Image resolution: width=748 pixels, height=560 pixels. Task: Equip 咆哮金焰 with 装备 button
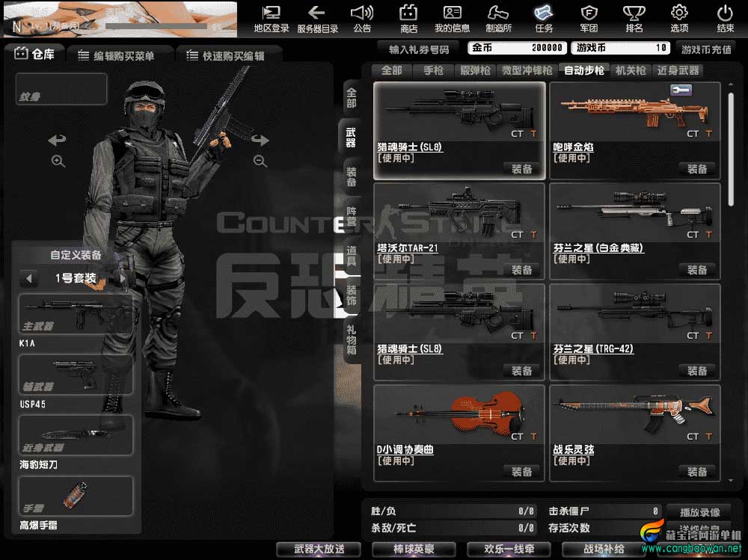coord(697,169)
